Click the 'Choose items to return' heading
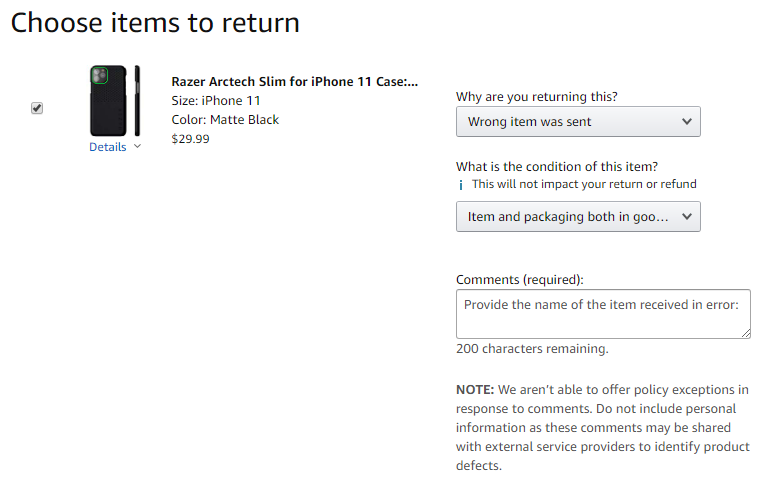 [x=155, y=23]
